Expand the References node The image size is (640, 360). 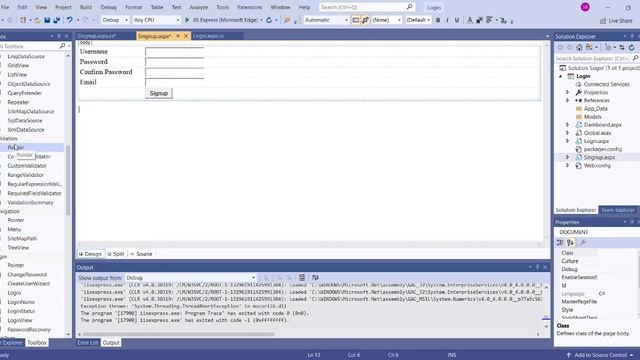567,100
